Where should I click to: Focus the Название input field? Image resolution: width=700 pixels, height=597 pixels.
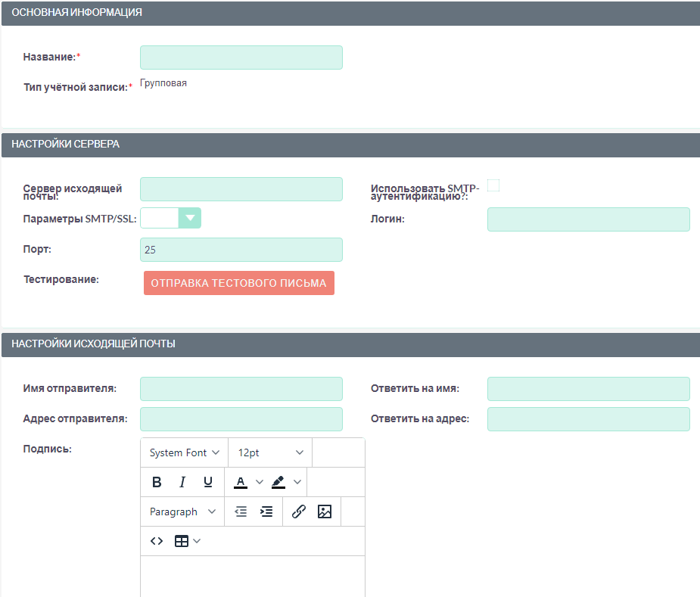click(x=241, y=58)
